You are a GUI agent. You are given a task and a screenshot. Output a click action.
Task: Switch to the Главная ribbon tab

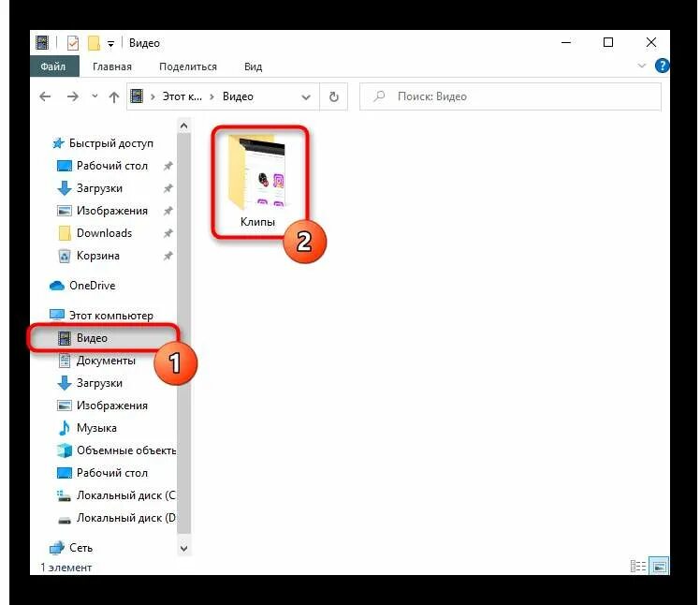(112, 66)
